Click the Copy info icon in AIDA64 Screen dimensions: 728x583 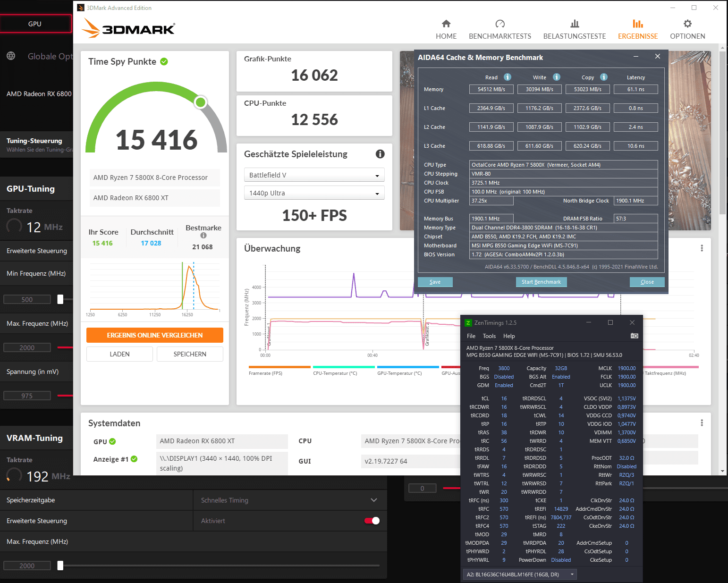(604, 77)
